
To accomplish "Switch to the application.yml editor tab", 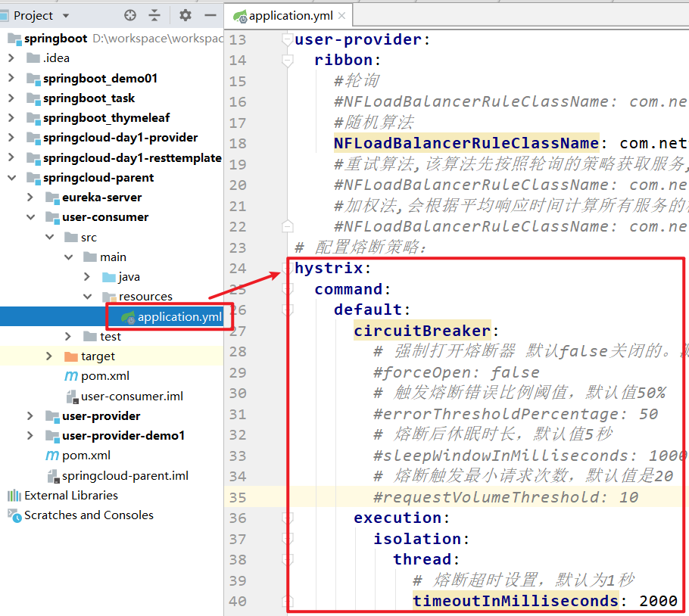I will 291,16.
